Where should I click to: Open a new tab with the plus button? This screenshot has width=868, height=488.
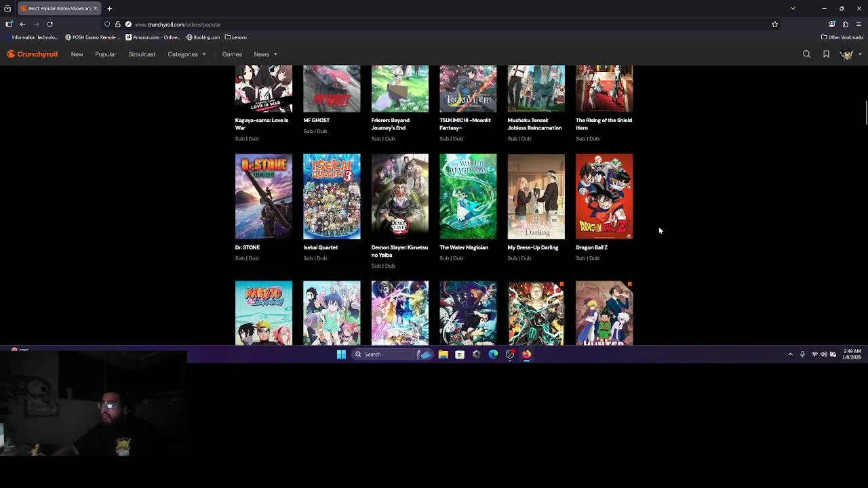pyautogui.click(x=109, y=8)
